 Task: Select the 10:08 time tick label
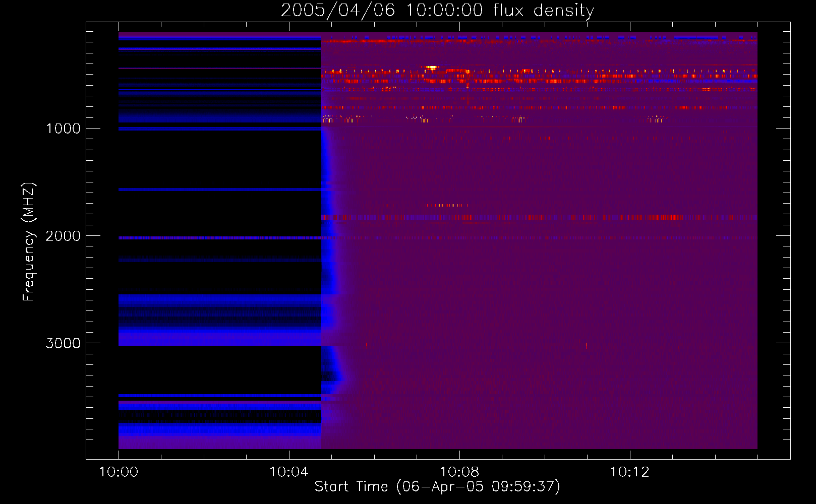pyautogui.click(x=459, y=472)
